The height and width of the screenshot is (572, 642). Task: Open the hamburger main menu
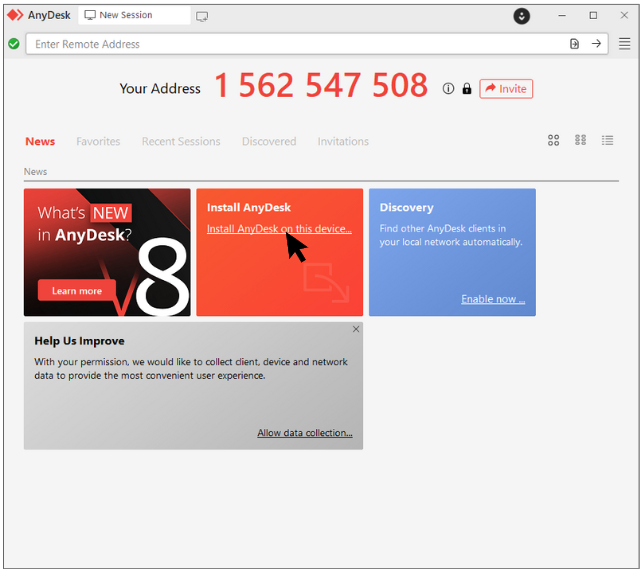pyautogui.click(x=624, y=43)
